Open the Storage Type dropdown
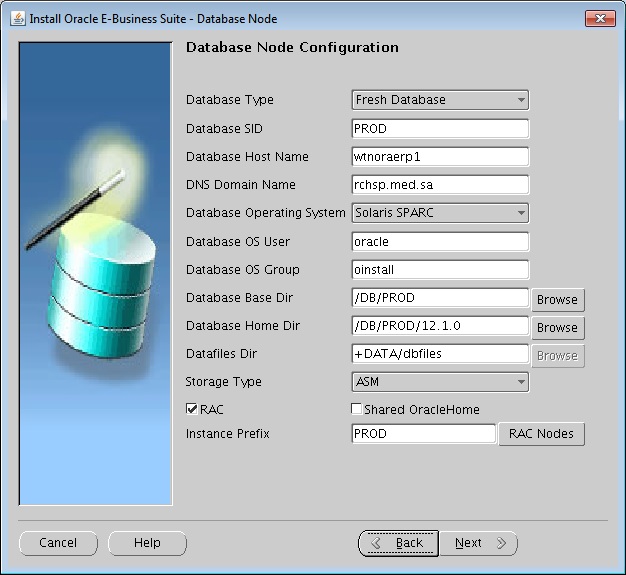 click(440, 381)
